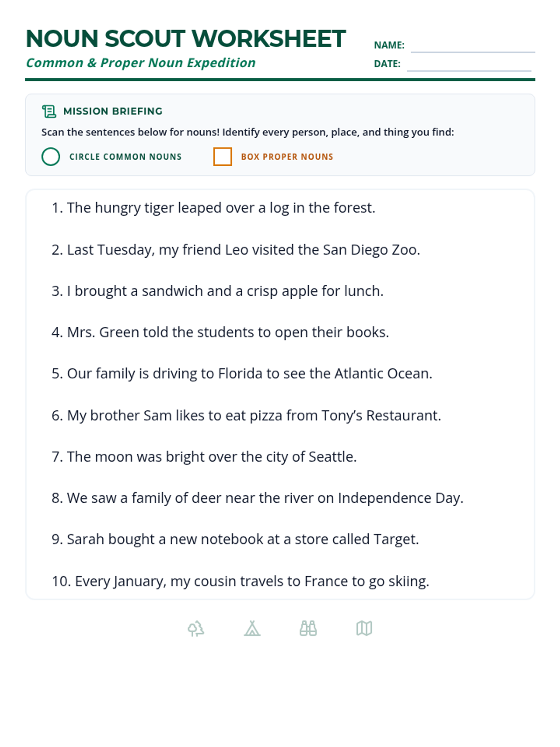Image resolution: width=560 pixels, height=747 pixels.
Task: Click the Name blank line
Action: click(x=472, y=48)
